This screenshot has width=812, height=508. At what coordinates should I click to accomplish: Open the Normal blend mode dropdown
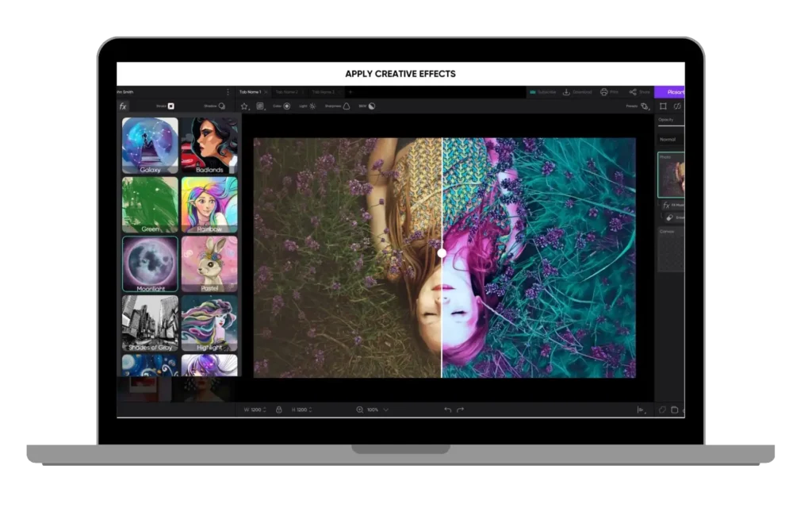click(x=671, y=140)
